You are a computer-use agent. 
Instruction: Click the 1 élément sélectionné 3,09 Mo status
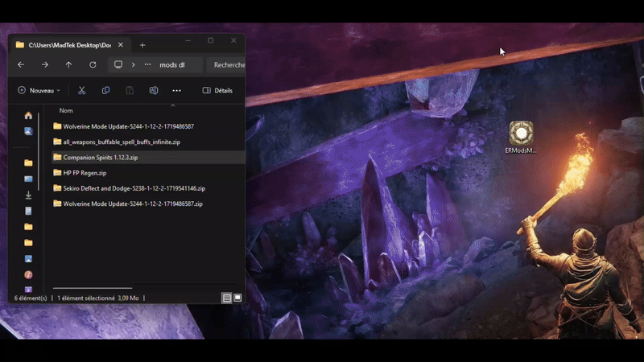[98, 298]
